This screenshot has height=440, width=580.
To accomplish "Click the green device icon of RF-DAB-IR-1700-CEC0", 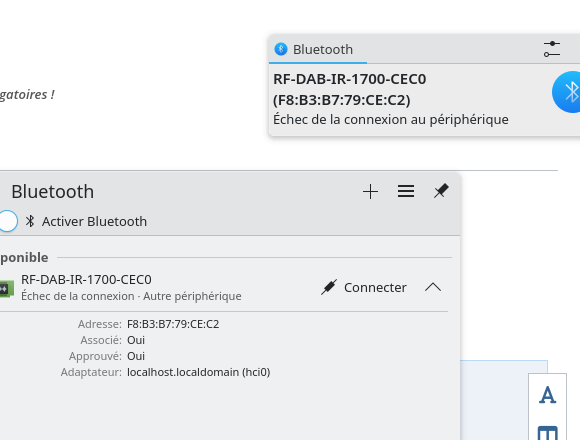I will click(7, 289).
